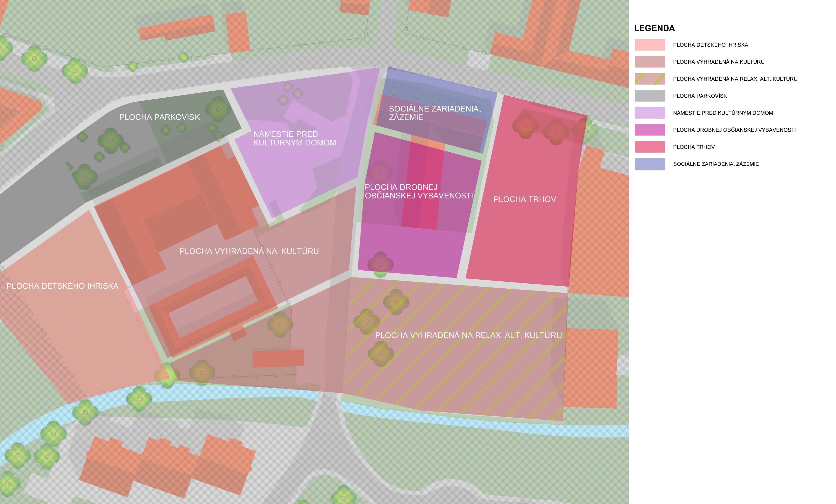Viewport: 836px width, 504px height.
Task: Click the magenta DROBNEJ OBČIANSKEJ VYBAVENOSTI swatch
Action: tap(650, 130)
